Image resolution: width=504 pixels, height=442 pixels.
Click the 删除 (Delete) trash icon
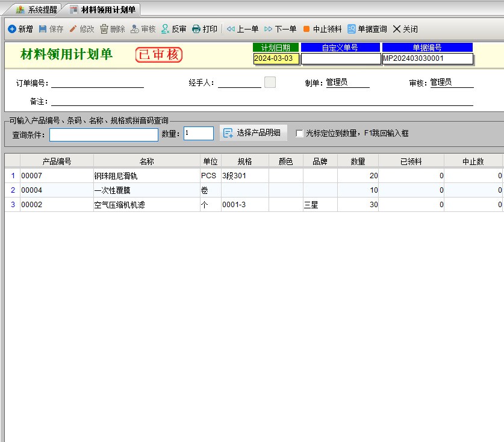104,29
